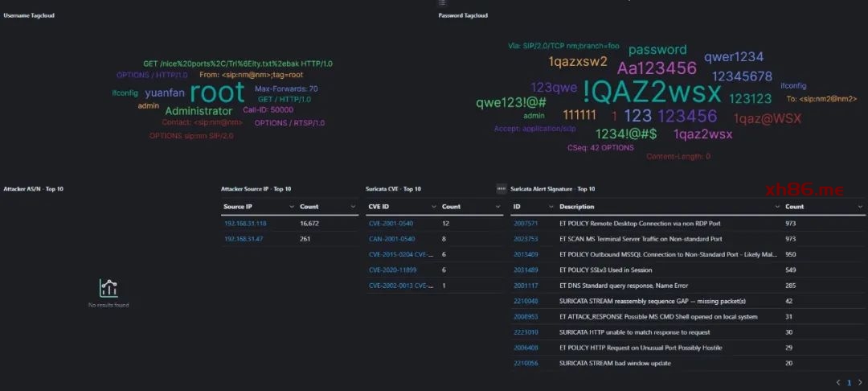Screen dimensions: 868x391
Task: Expand the Description column header chevron
Action: pyautogui.click(x=777, y=207)
